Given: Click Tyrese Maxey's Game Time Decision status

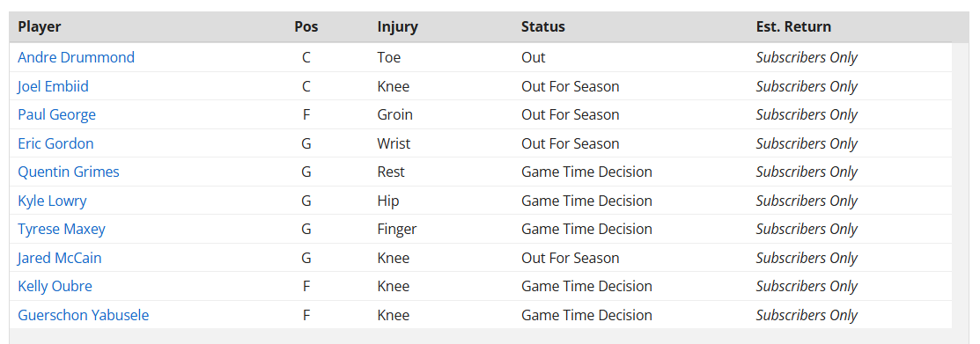Looking at the screenshot, I should 587,229.
